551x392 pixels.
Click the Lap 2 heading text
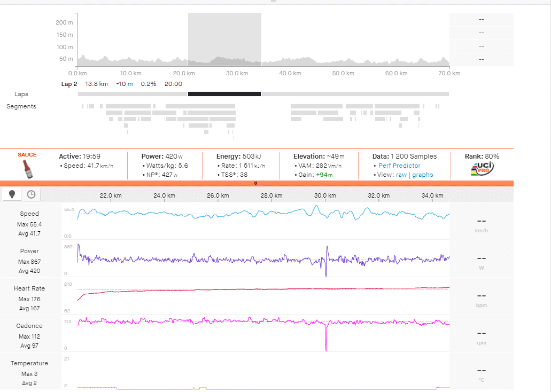[69, 84]
